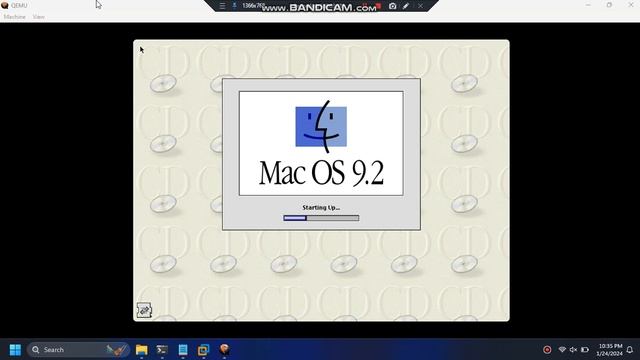Click the Bandicam screenshot camera icon
Viewport: 640px width, 360px height.
[392, 6]
